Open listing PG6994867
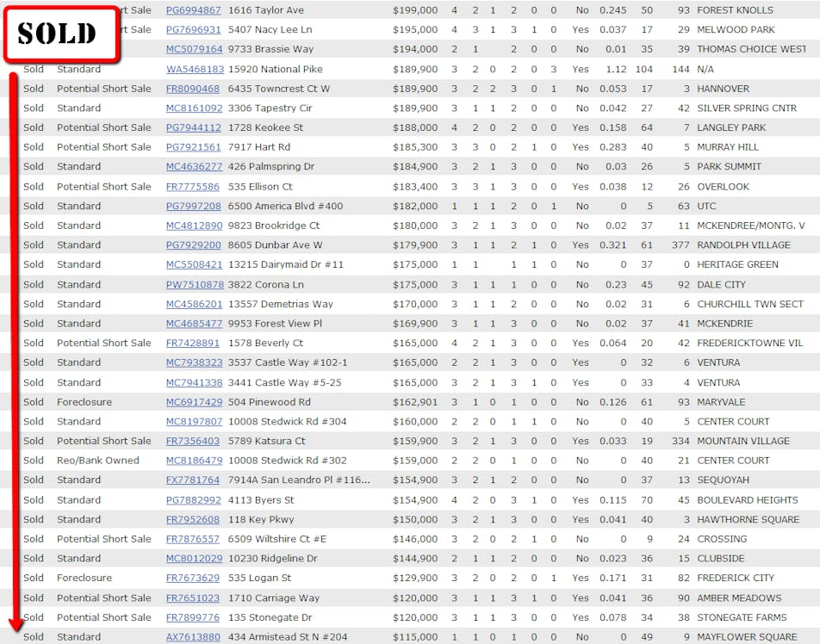 click(194, 10)
